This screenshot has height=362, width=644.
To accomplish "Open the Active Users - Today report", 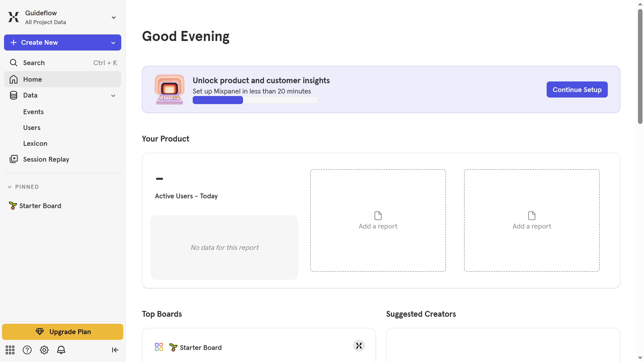I will pos(186,196).
